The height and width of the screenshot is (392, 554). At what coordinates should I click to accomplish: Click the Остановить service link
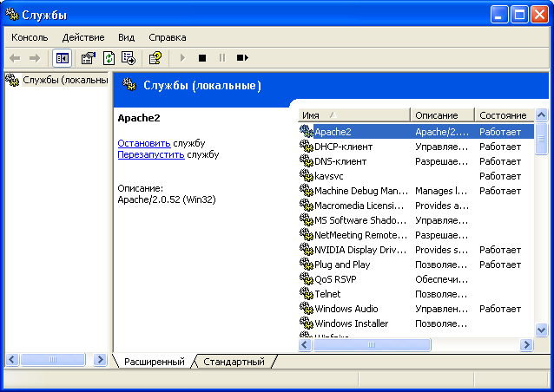point(144,143)
